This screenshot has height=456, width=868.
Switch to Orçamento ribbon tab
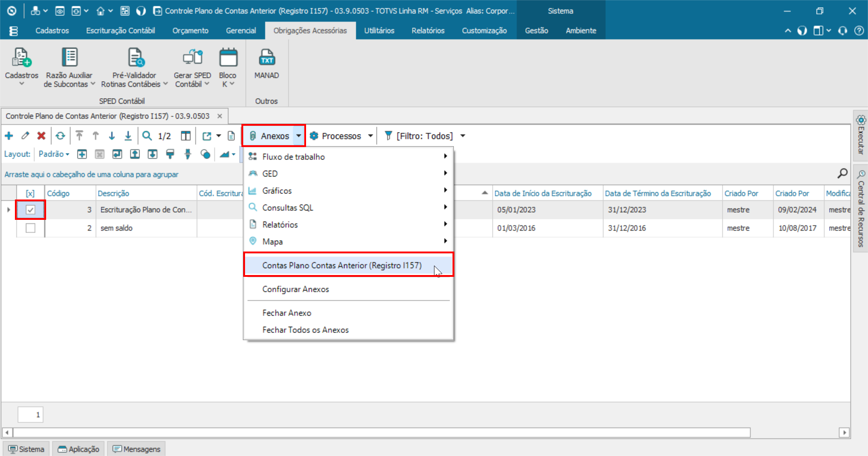[x=190, y=31]
